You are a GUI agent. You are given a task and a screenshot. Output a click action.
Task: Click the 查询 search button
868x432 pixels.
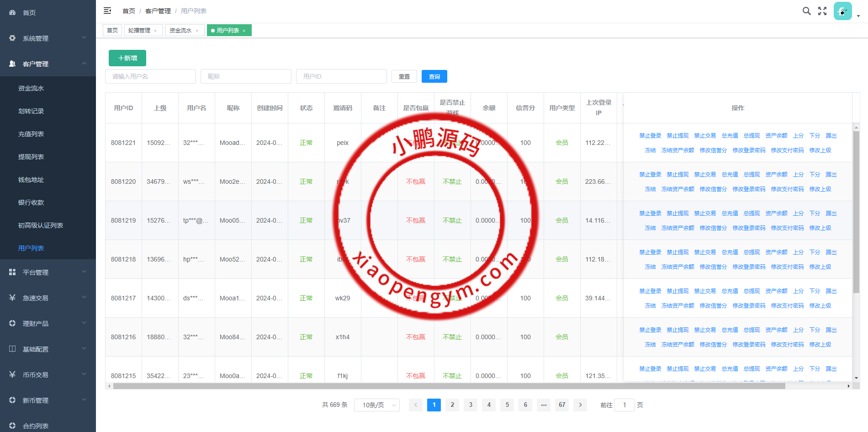pos(434,76)
